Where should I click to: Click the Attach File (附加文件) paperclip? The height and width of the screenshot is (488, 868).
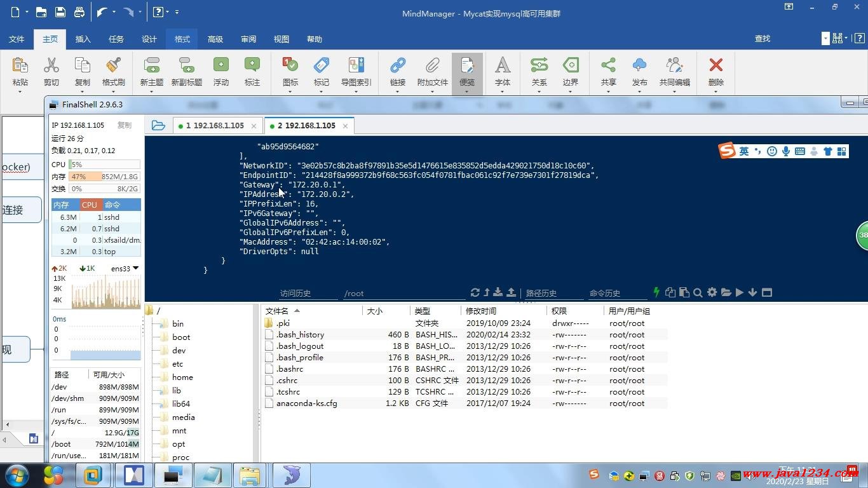[x=433, y=65]
